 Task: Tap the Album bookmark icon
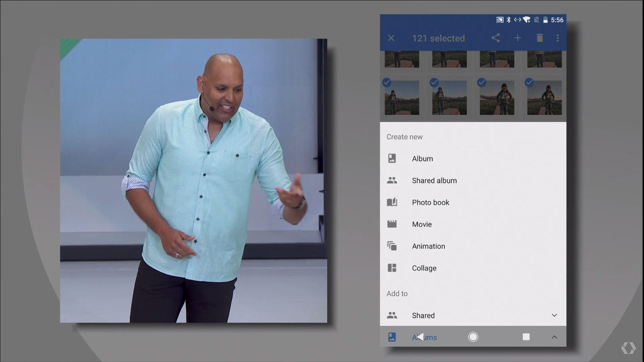point(392,158)
